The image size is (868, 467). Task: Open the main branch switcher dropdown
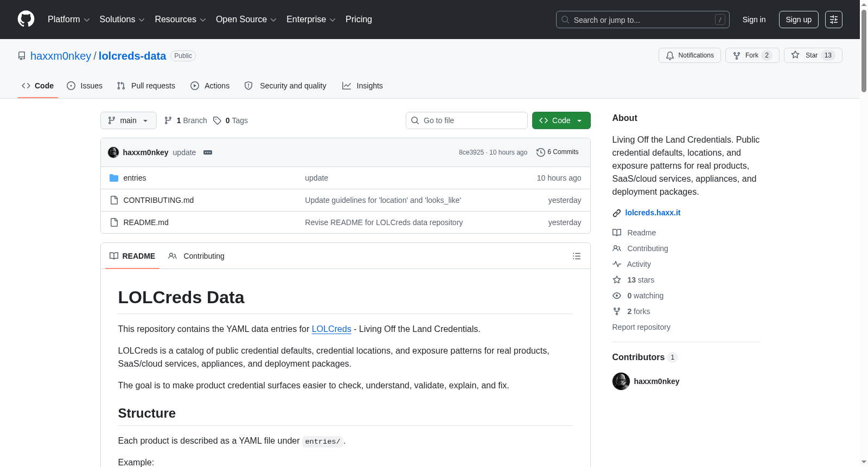pyautogui.click(x=129, y=120)
